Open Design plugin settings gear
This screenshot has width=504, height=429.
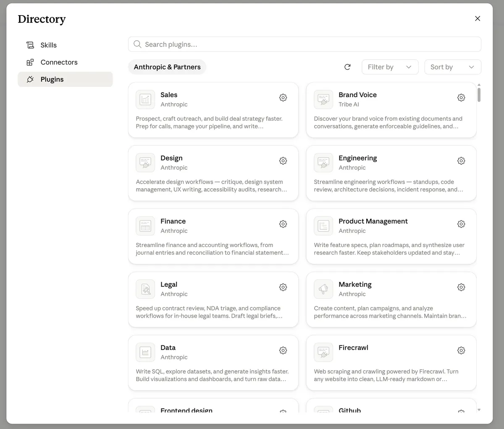coord(283,161)
